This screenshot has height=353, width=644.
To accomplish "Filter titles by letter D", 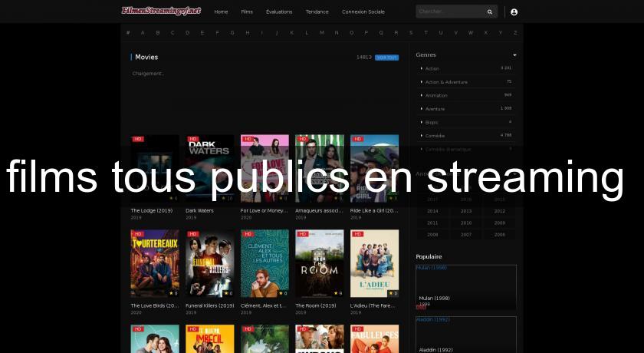I will coord(187,32).
